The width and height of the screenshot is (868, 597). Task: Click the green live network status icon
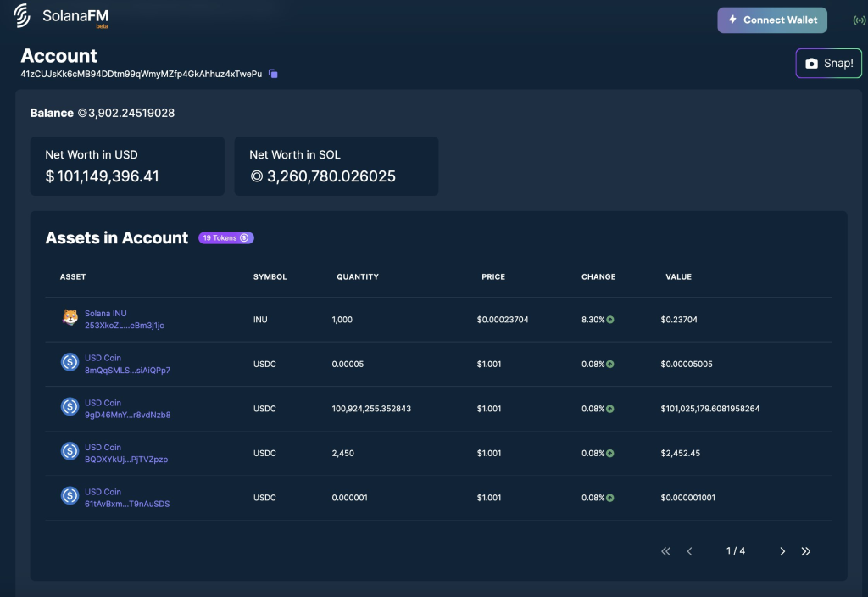pos(860,20)
